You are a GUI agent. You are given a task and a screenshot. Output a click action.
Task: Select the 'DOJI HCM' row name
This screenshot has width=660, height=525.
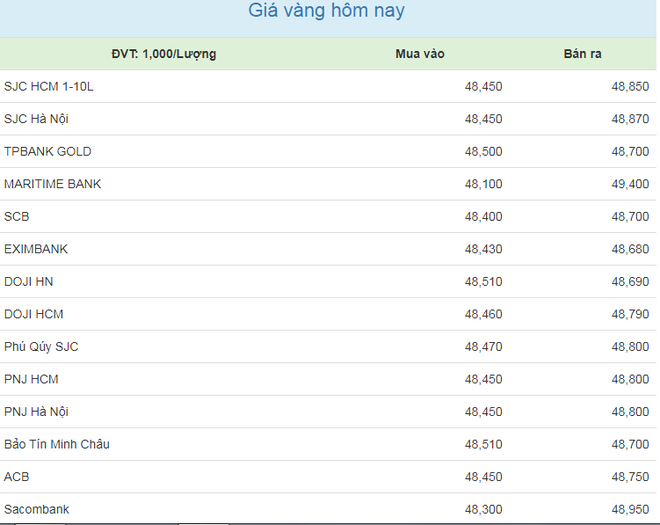pyautogui.click(x=34, y=314)
